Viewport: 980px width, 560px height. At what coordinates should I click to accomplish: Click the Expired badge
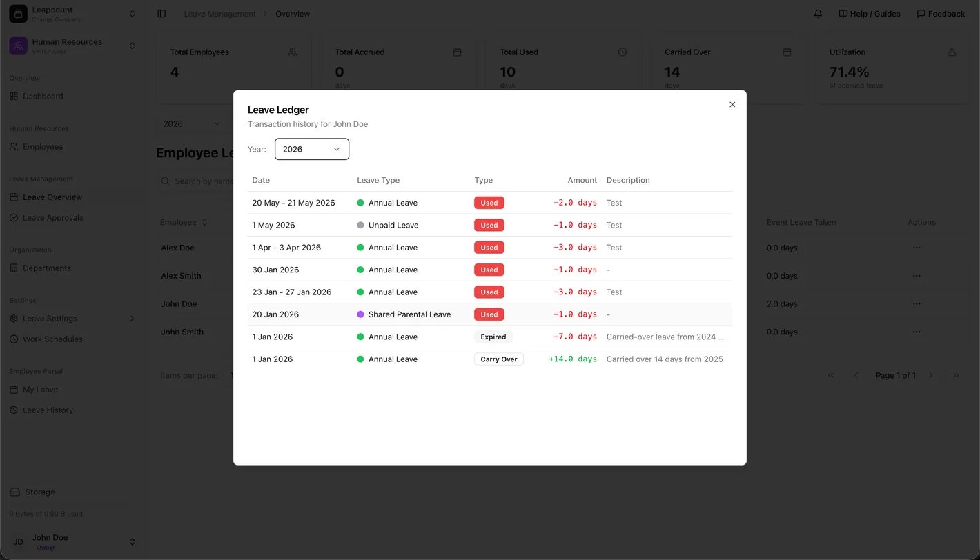pos(493,337)
